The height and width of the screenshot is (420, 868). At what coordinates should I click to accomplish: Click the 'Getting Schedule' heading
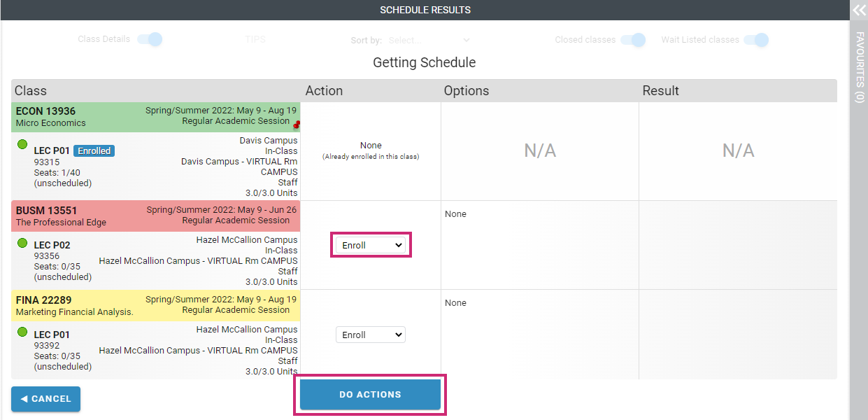pos(425,62)
